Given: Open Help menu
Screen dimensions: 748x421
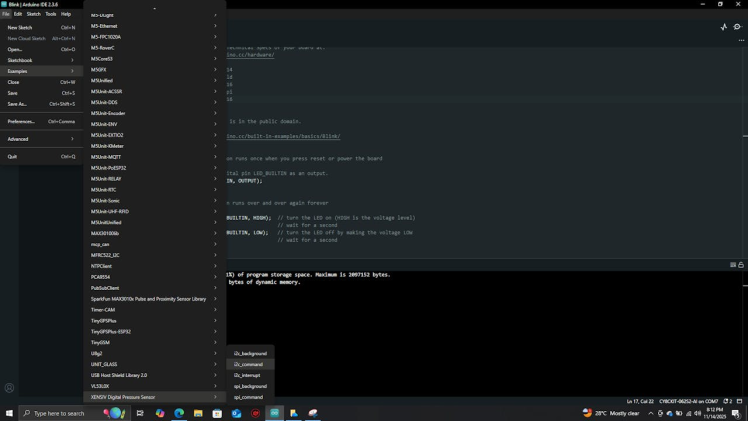Looking at the screenshot, I should point(66,14).
